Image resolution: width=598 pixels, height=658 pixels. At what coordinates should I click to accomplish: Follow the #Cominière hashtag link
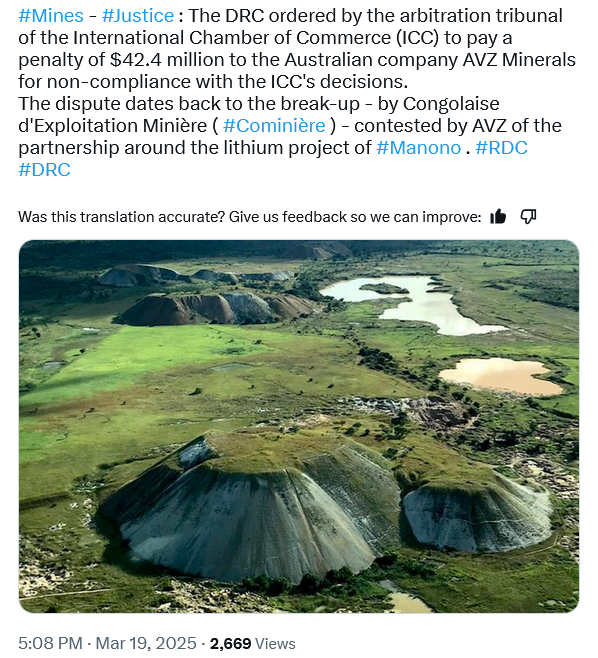[274, 126]
